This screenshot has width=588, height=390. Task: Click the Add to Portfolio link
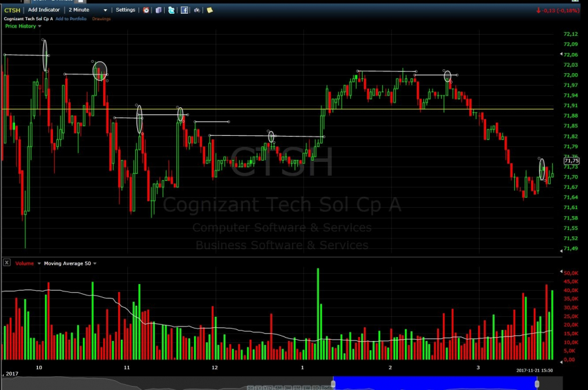pos(71,19)
